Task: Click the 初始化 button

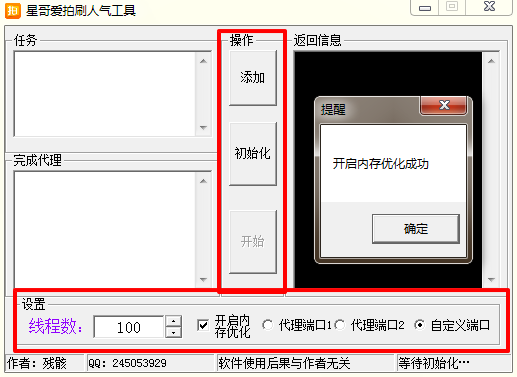Action: click(253, 154)
